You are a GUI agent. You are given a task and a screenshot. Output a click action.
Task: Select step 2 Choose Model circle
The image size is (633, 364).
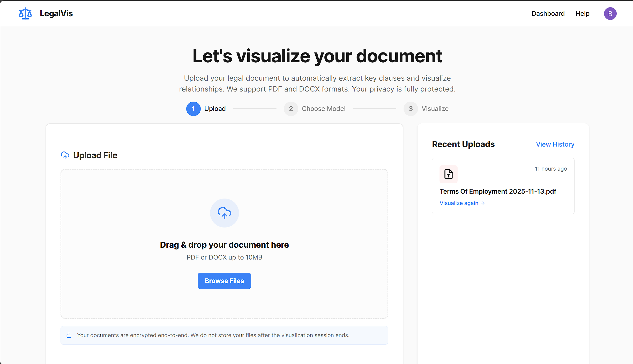coord(291,109)
